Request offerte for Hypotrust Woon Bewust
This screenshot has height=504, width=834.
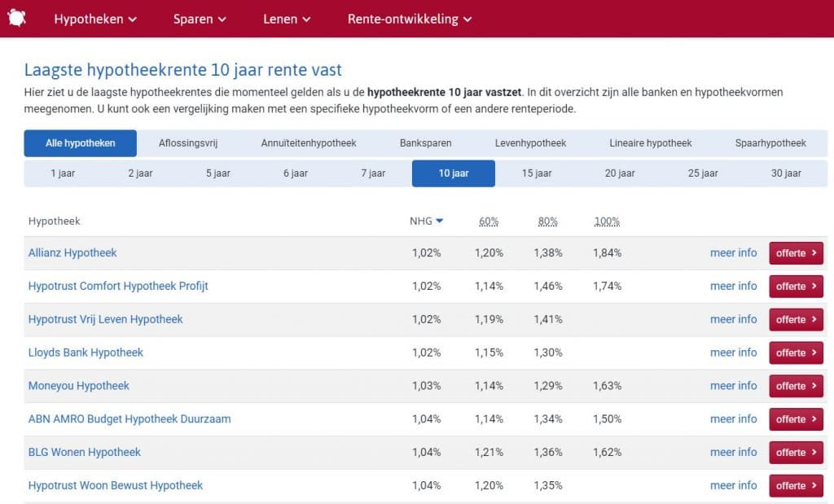coord(797,485)
